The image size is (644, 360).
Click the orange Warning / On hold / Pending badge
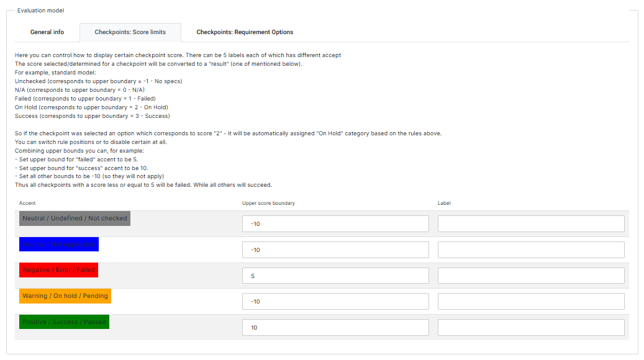(x=65, y=296)
